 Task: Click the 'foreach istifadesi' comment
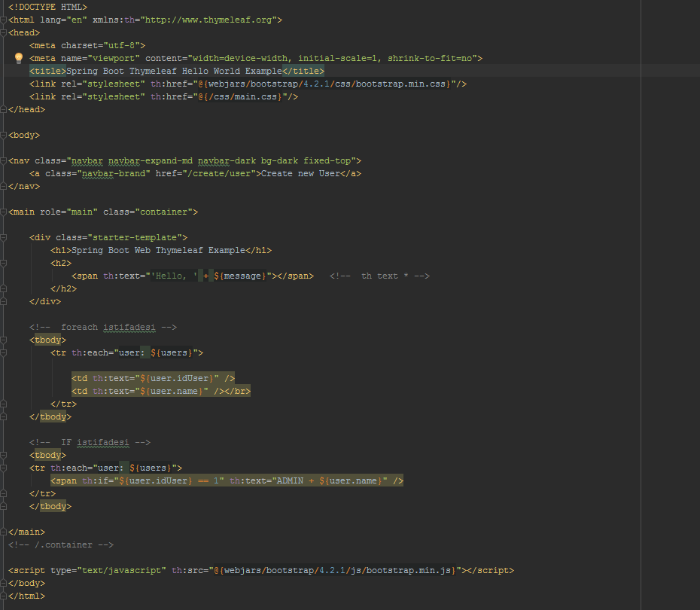pyautogui.click(x=103, y=328)
